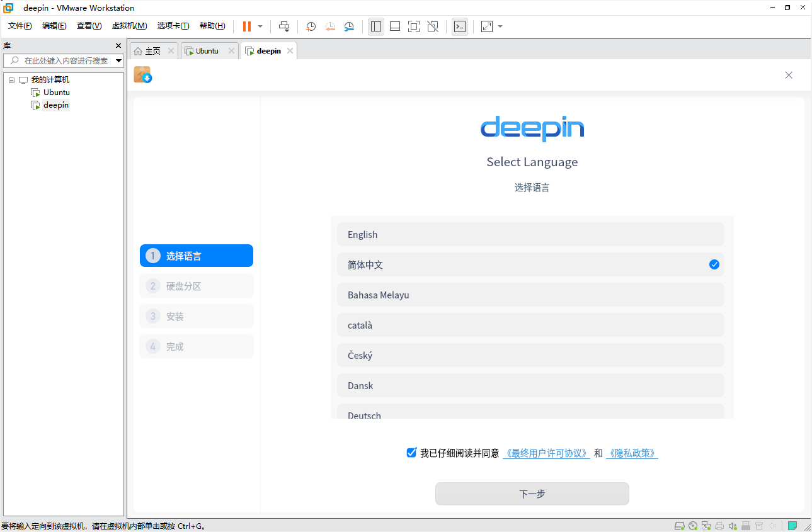Click the stretch guest display icon
The height and width of the screenshot is (532, 812).
487,26
